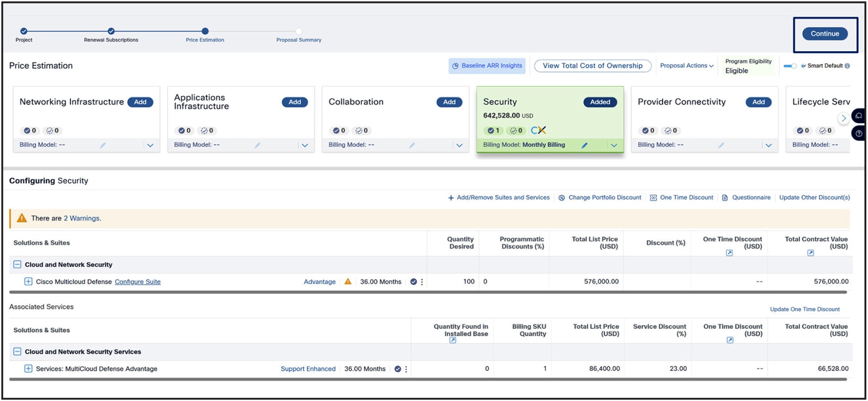Screen dimensions: 868x401
Task: Open more options for Cisco Multicloud Defense
Action: coord(422,282)
